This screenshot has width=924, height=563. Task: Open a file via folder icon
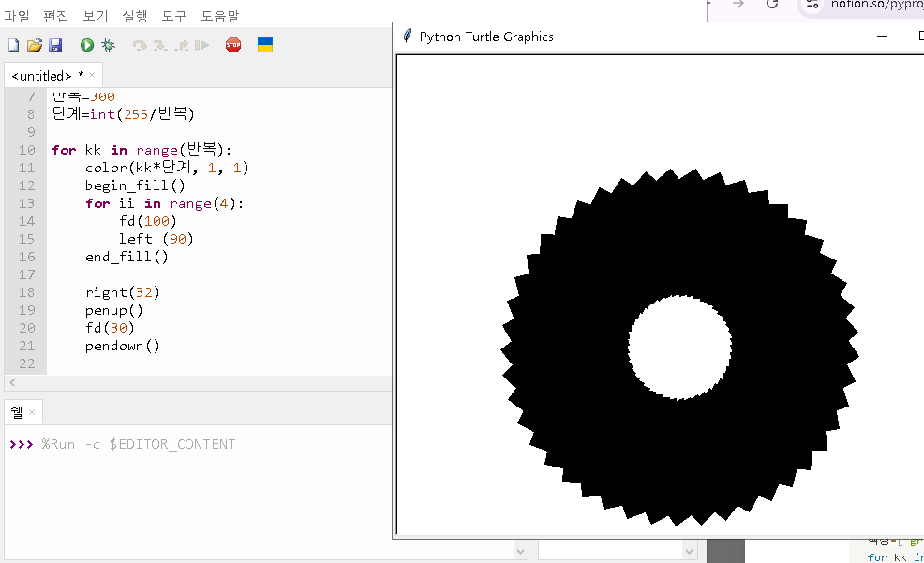click(35, 45)
